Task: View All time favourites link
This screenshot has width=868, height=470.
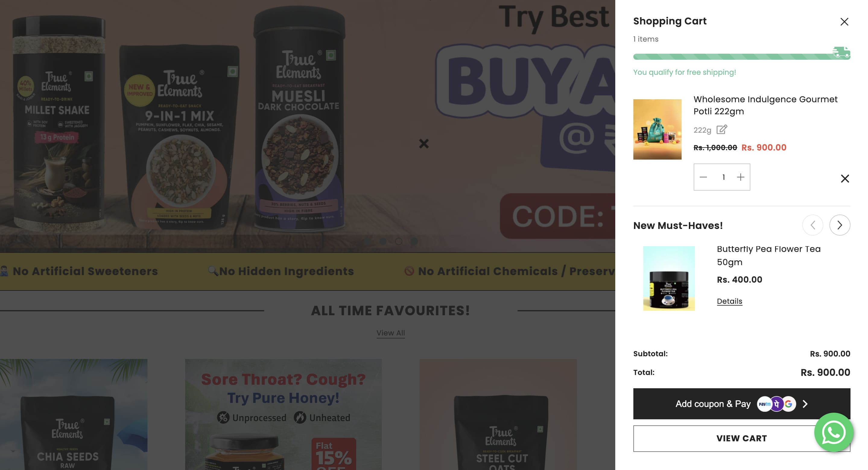Action: [x=391, y=333]
